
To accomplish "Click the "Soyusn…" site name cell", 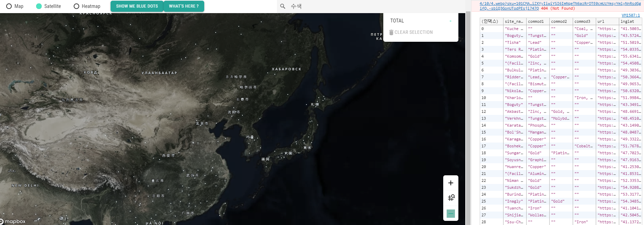I will pos(515,160).
